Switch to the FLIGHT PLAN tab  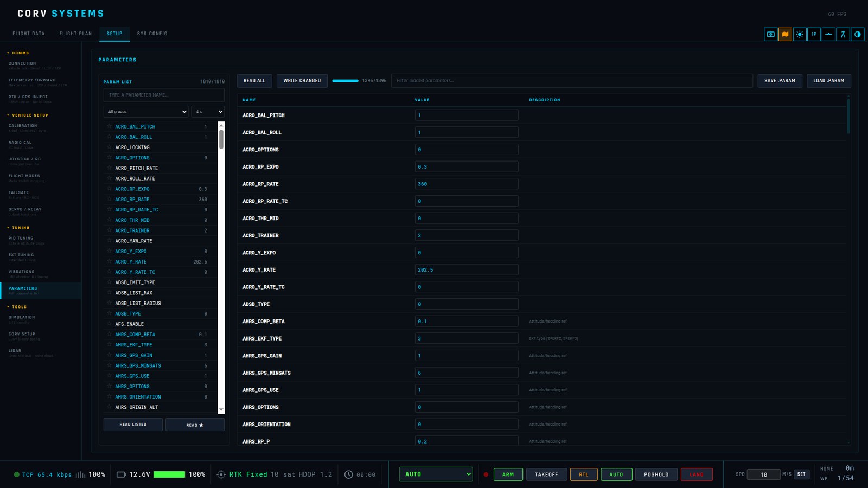[x=75, y=34]
